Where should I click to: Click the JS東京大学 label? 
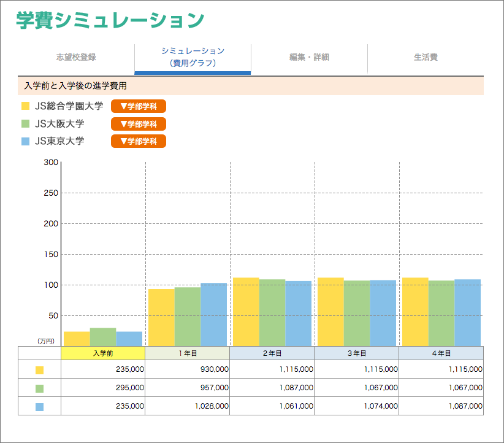(x=59, y=141)
